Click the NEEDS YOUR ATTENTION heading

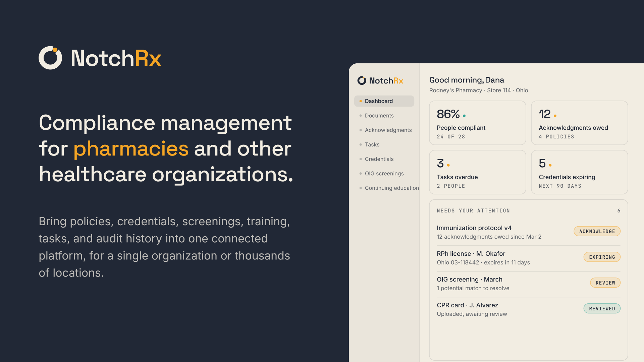tap(473, 211)
